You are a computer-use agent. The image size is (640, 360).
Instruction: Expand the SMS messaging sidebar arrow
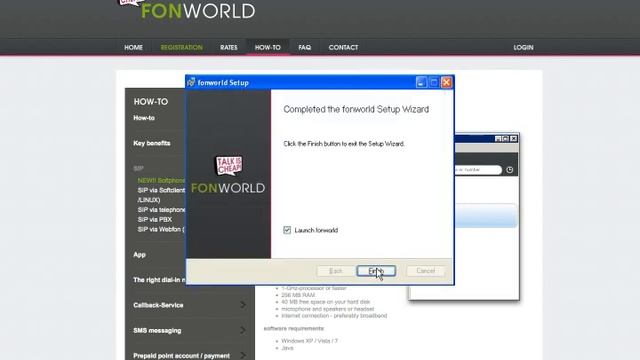[243, 330]
